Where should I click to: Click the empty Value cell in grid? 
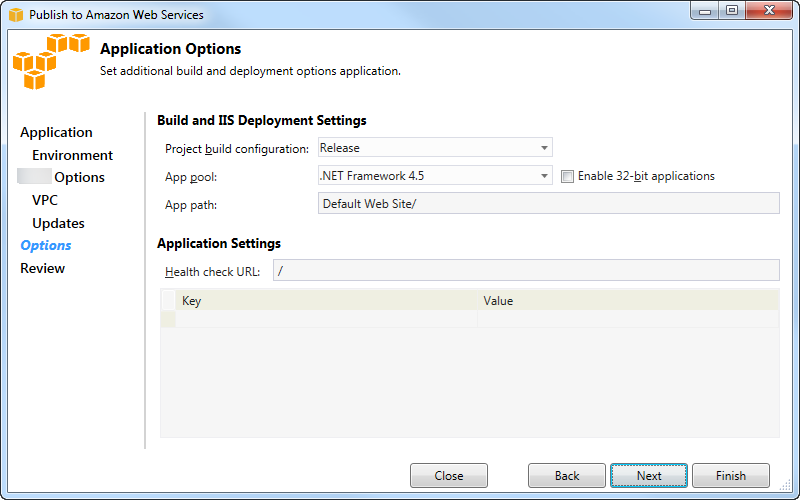click(x=627, y=319)
